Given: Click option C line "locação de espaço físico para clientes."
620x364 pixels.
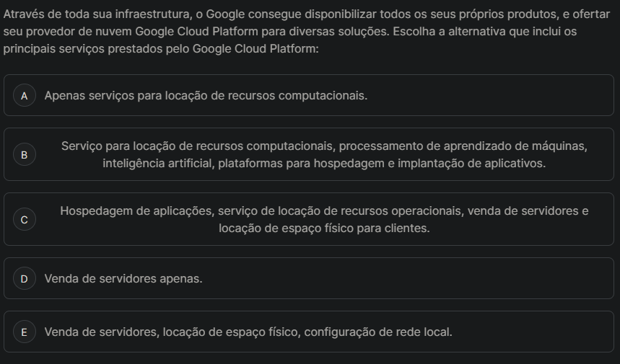Looking at the screenshot, I should [324, 228].
